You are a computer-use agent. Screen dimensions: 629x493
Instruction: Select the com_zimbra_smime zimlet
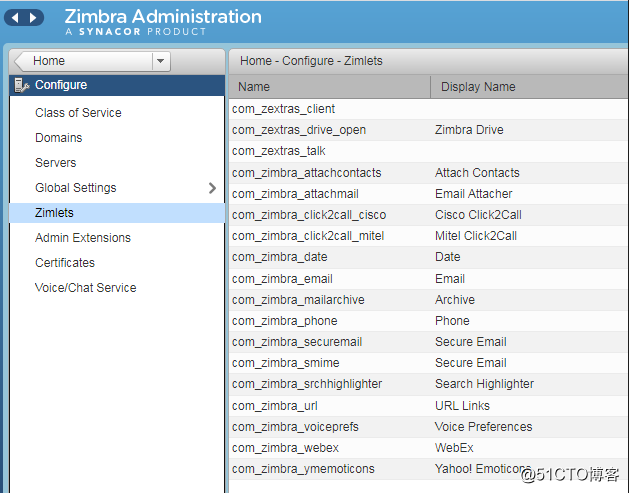286,363
